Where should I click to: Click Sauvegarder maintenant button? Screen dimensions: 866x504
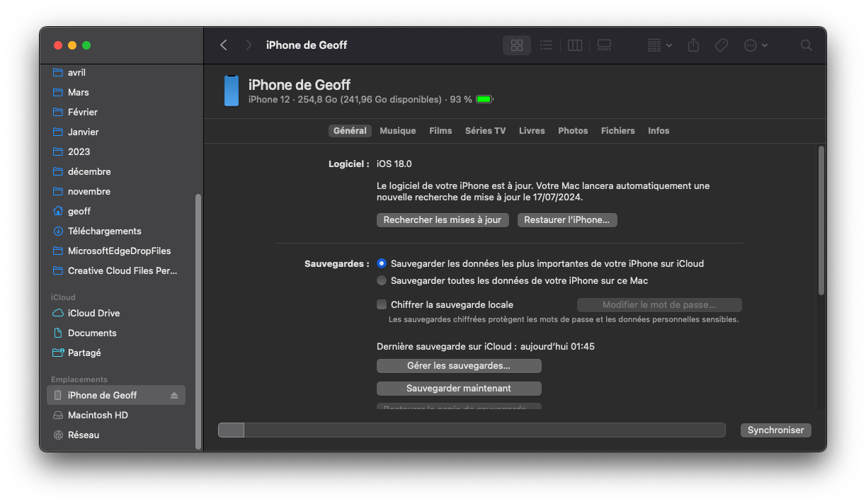tap(459, 389)
